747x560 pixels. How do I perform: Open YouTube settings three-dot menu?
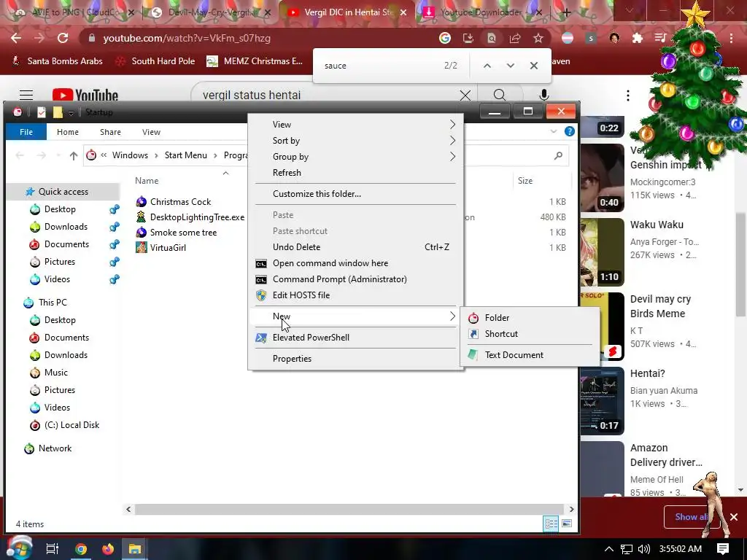click(x=628, y=96)
